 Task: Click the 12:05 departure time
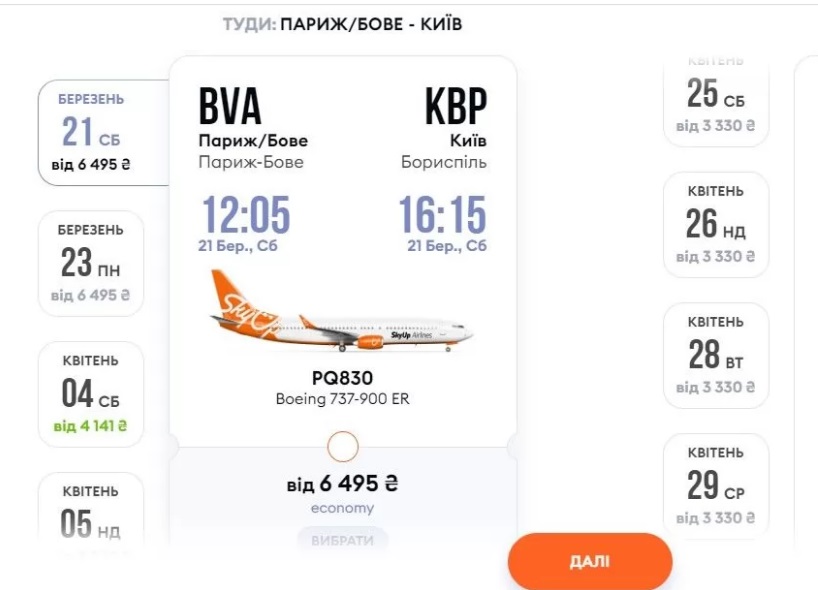click(246, 215)
